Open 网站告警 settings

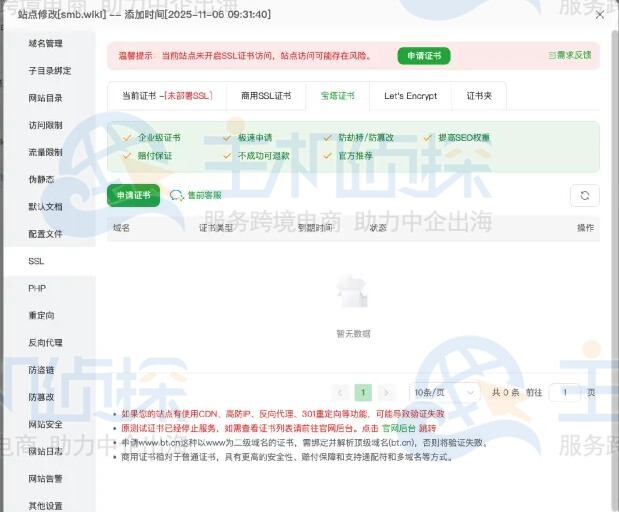coord(45,479)
